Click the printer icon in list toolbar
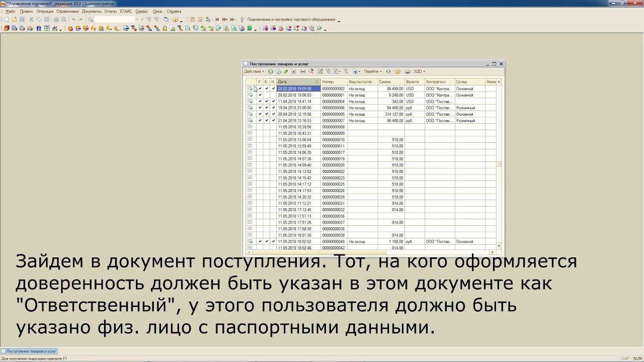Viewport: 644px width, 362px height. [407, 71]
